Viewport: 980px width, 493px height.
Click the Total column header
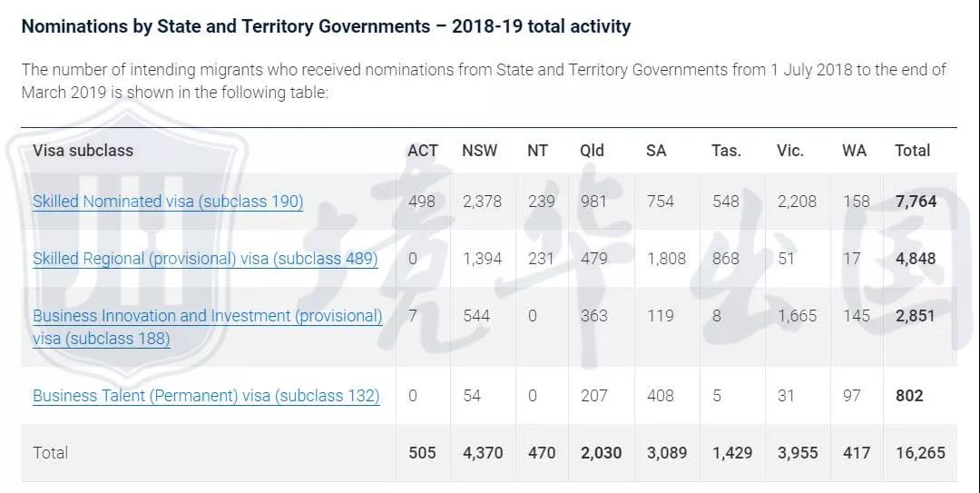pyautogui.click(x=912, y=151)
